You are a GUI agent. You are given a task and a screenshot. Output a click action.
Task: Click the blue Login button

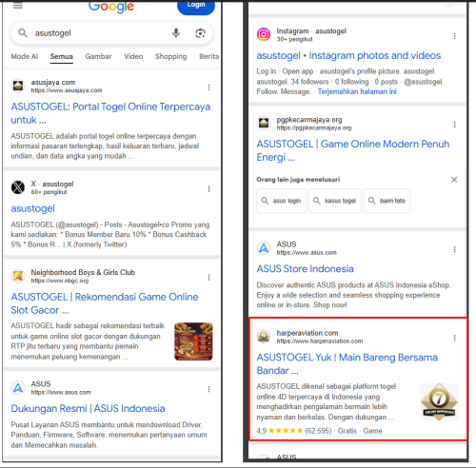click(196, 7)
